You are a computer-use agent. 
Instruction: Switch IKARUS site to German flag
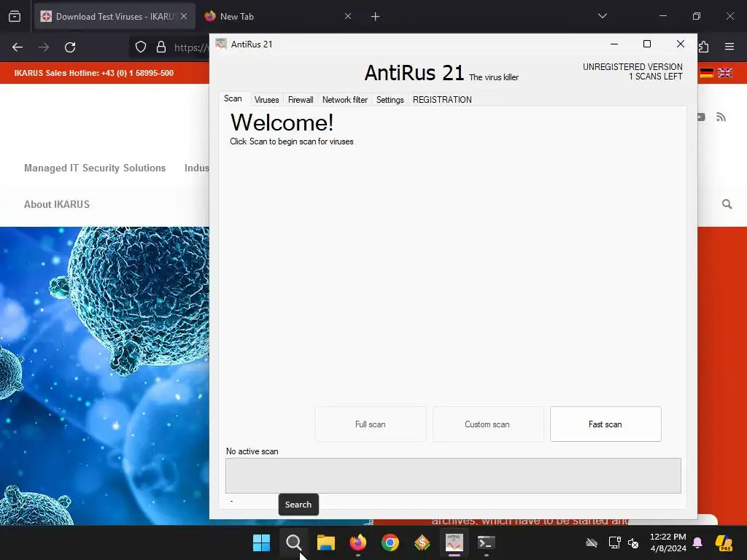706,73
